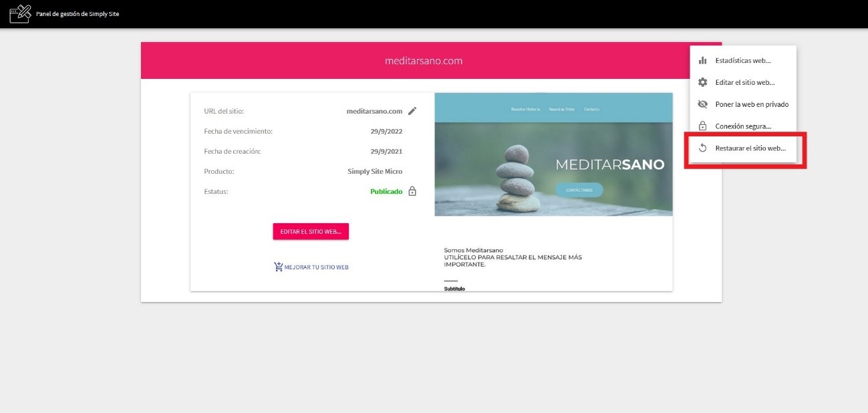This screenshot has width=868, height=413.
Task: Select Poner la web en privado
Action: pos(743,104)
